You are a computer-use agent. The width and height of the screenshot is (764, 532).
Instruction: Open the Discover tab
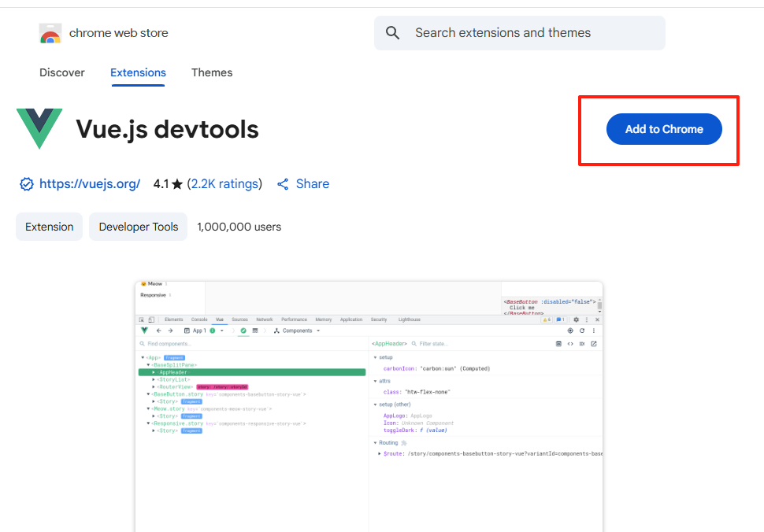tap(62, 72)
